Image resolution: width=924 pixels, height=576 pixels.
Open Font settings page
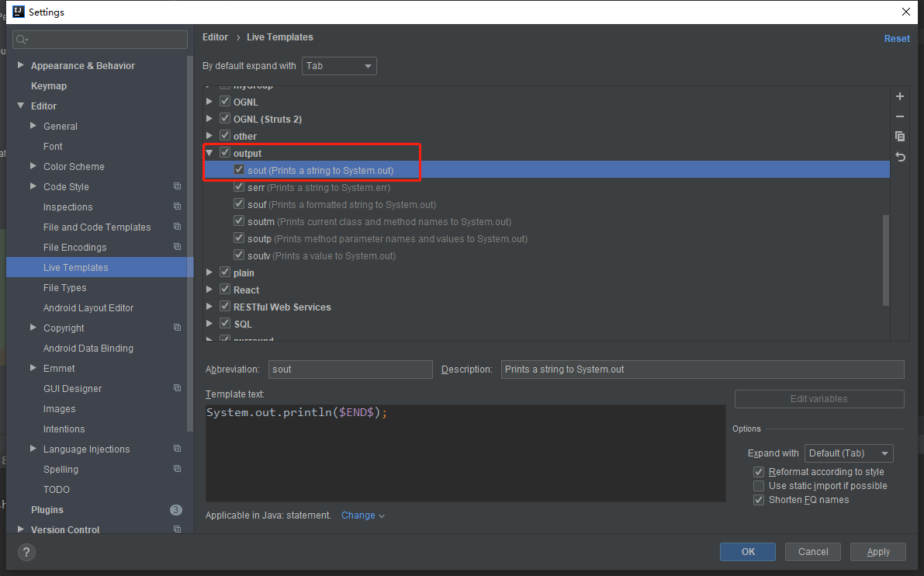tap(53, 146)
